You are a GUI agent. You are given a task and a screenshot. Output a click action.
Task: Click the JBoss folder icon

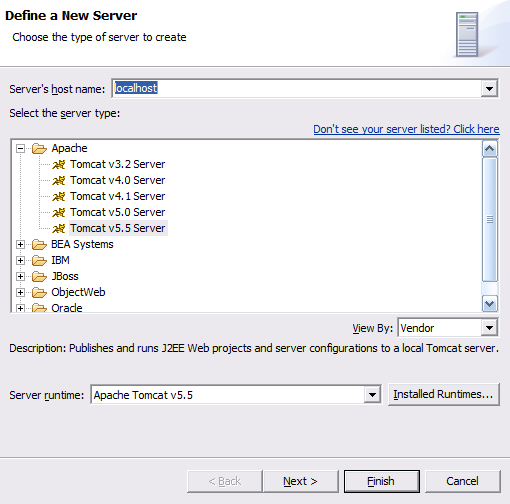(x=39, y=276)
